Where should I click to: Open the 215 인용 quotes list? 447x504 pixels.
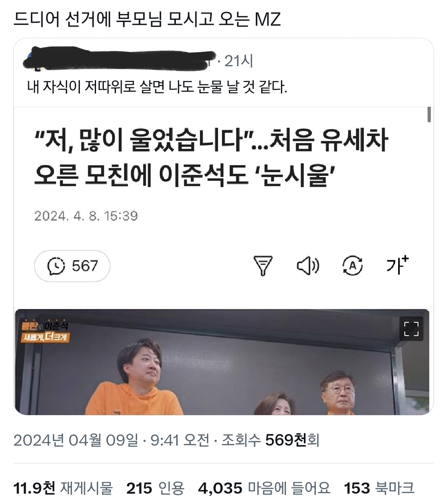click(155, 488)
